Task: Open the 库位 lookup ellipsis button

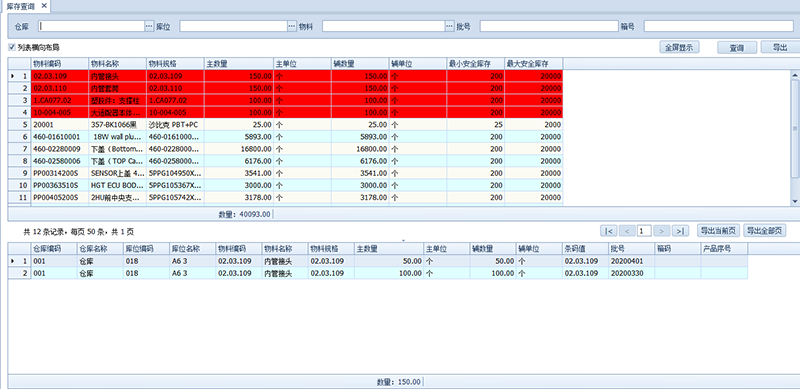Action: (292, 26)
